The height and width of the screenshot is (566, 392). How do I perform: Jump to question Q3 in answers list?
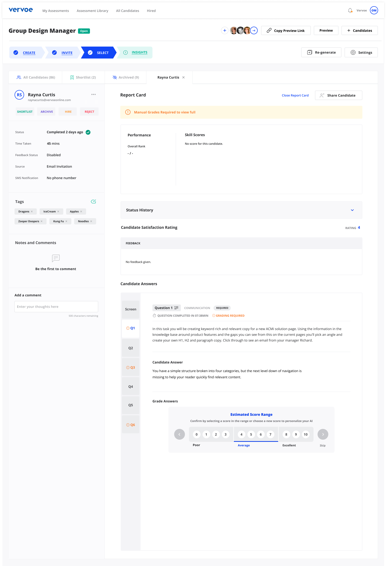click(131, 367)
